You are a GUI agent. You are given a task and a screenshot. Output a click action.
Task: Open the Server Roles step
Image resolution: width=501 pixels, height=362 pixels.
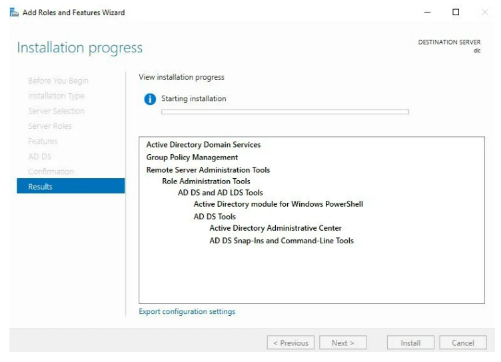click(50, 126)
